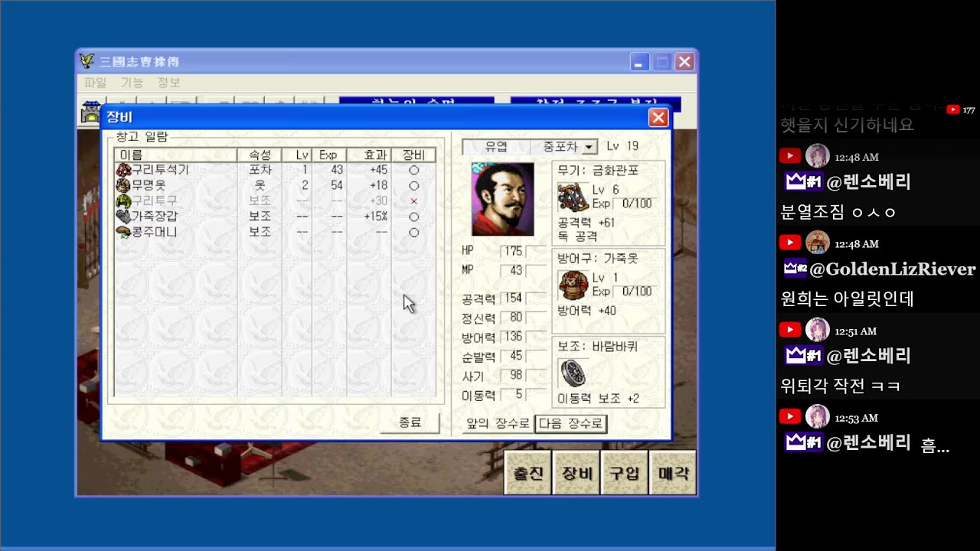Click the 무명옷 clothing item icon
The width and height of the screenshot is (980, 551).
coord(122,185)
